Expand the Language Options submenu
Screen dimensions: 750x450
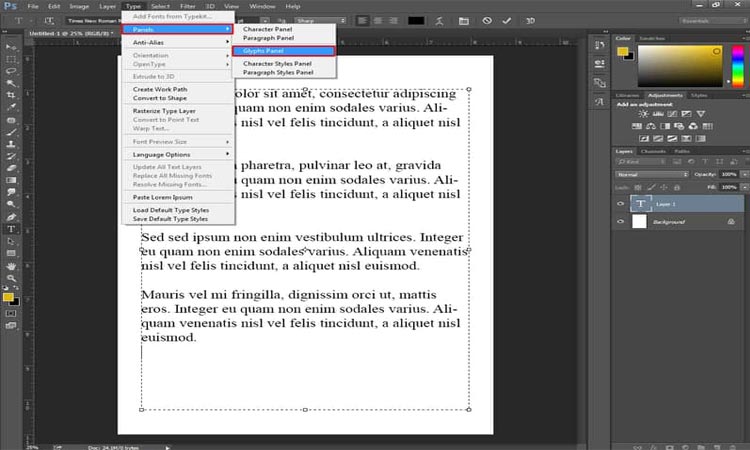177,154
